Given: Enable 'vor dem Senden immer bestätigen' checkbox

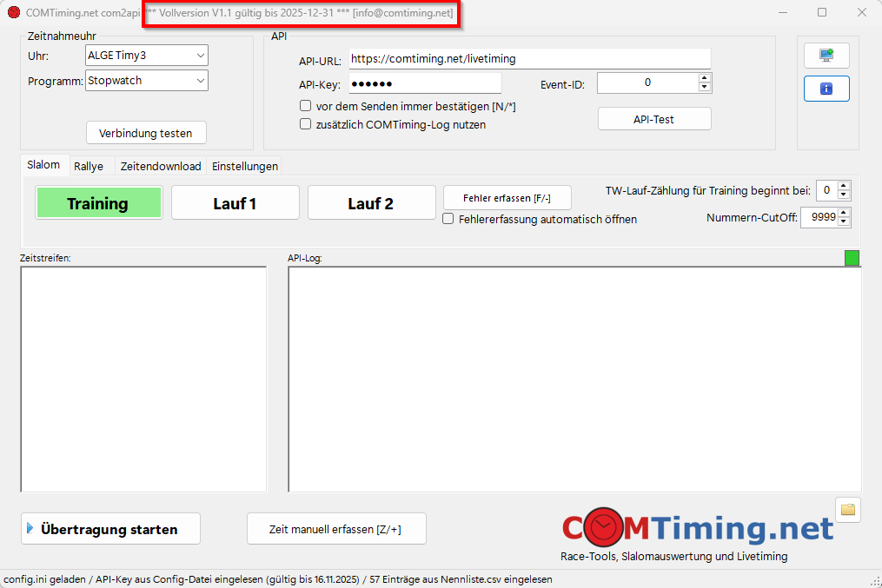Looking at the screenshot, I should pos(306,106).
